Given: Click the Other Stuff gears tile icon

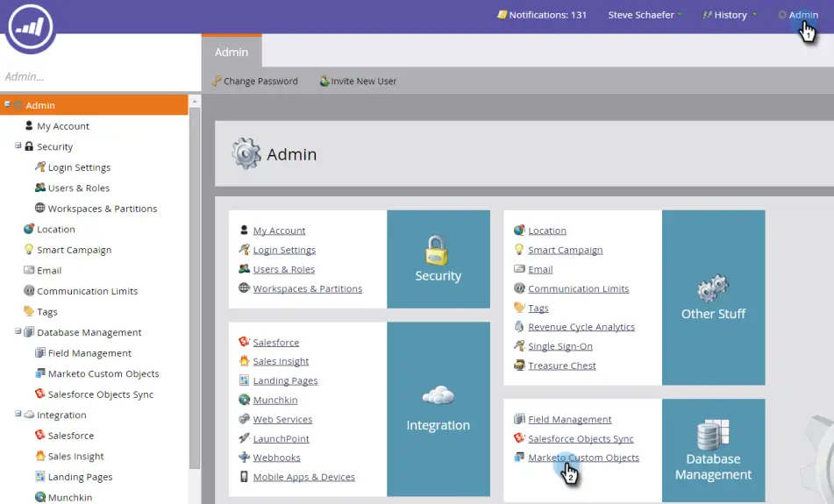Looking at the screenshot, I should pos(713,288).
